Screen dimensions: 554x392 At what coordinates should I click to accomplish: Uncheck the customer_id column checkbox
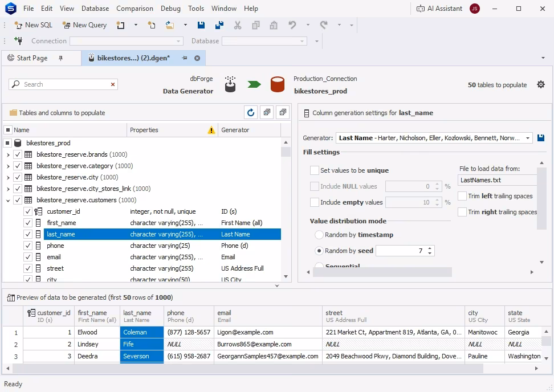(x=28, y=211)
